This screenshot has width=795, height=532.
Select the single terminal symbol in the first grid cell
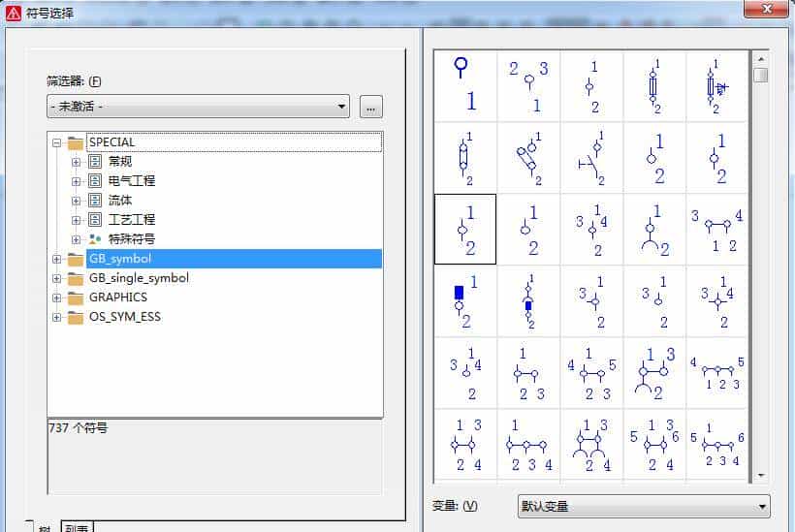pos(464,85)
